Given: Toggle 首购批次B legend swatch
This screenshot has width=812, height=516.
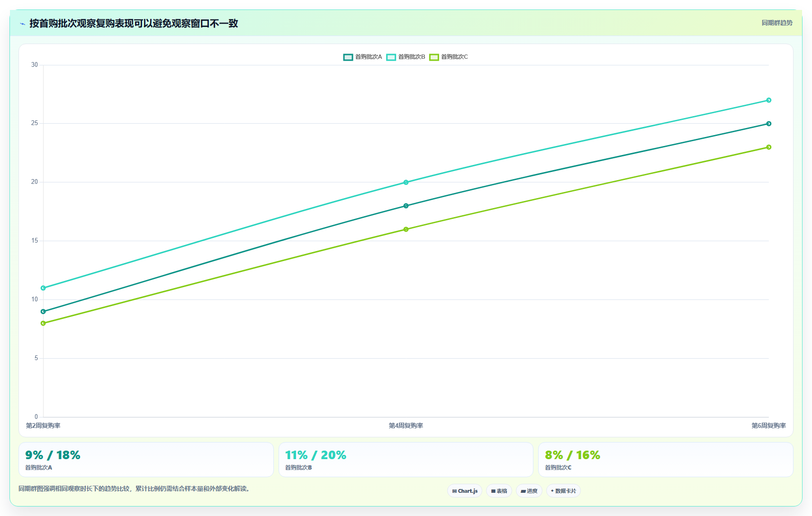Looking at the screenshot, I should pos(391,57).
